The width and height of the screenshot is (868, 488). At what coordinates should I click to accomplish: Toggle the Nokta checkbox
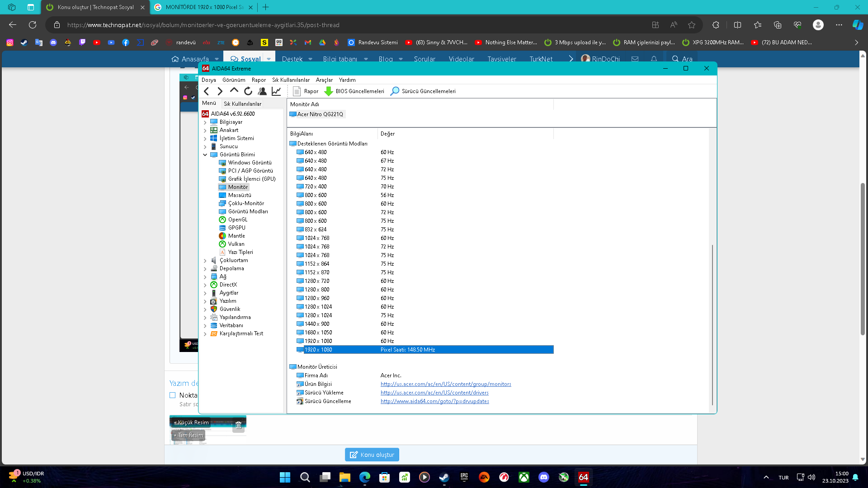point(173,395)
